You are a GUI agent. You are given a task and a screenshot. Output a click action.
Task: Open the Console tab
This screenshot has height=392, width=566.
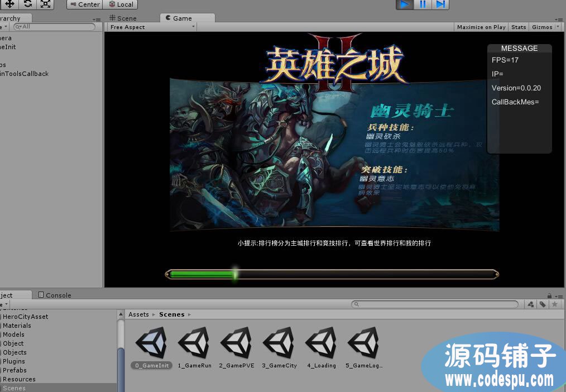[x=55, y=295]
